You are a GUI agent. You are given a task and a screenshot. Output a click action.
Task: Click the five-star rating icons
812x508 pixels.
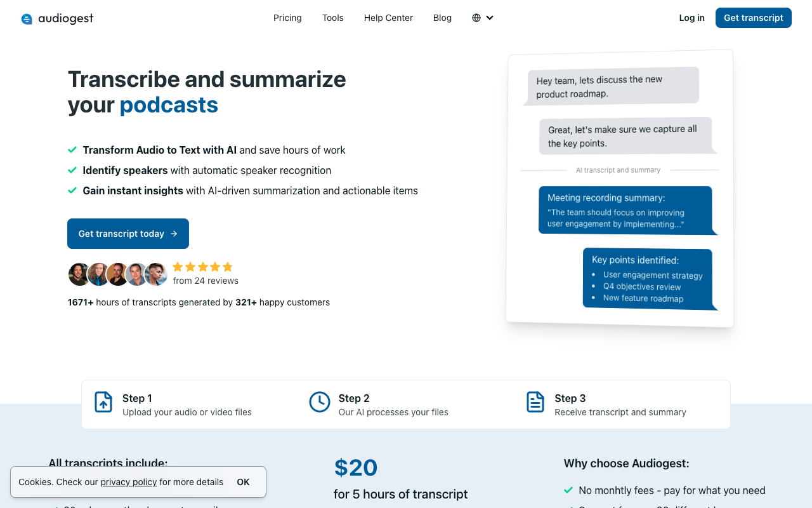point(203,267)
